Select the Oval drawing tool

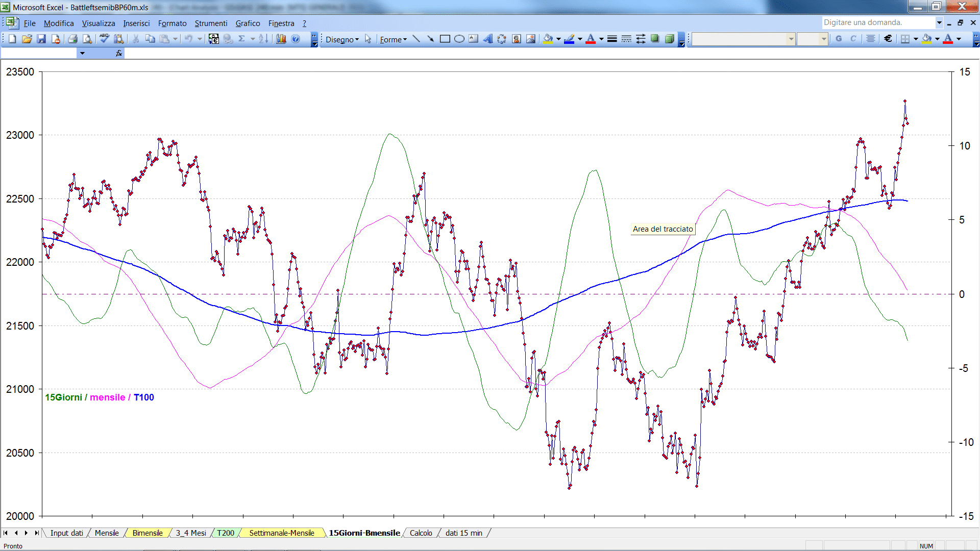[459, 39]
